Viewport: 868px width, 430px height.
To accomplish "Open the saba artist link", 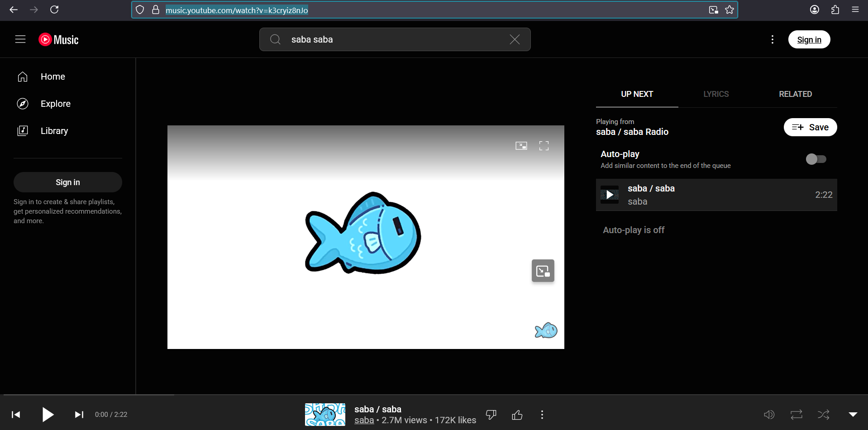I will click(x=364, y=420).
